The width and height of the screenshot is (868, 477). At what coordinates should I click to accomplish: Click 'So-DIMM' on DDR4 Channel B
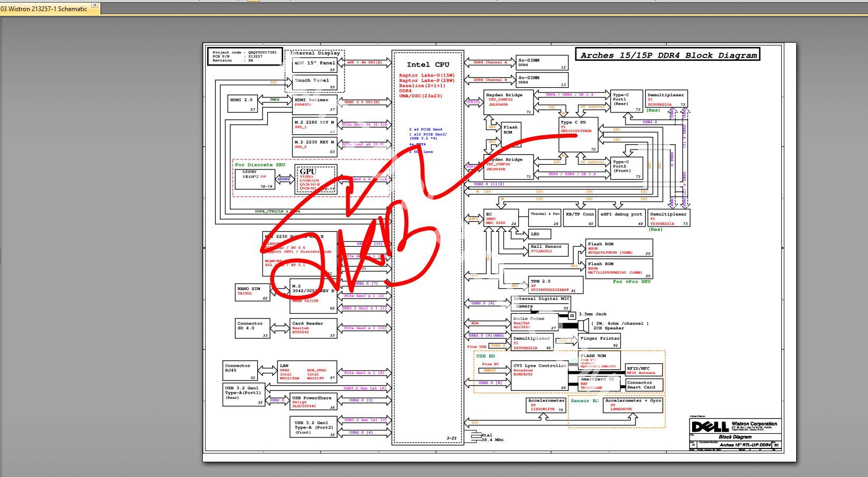pos(528,78)
